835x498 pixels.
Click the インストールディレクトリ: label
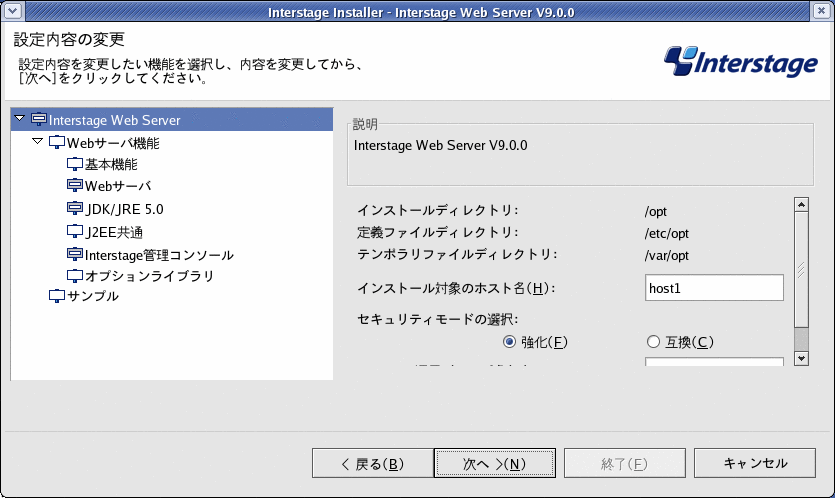tap(438, 210)
